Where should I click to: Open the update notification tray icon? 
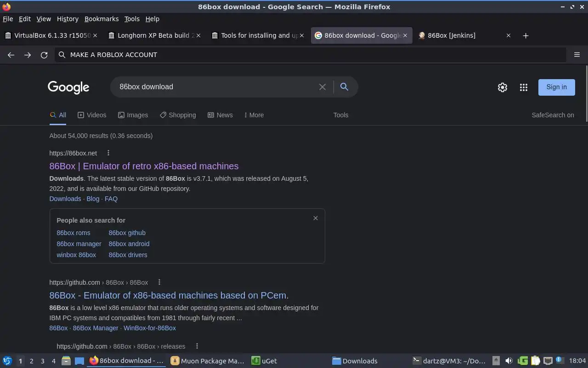pyautogui.click(x=560, y=360)
